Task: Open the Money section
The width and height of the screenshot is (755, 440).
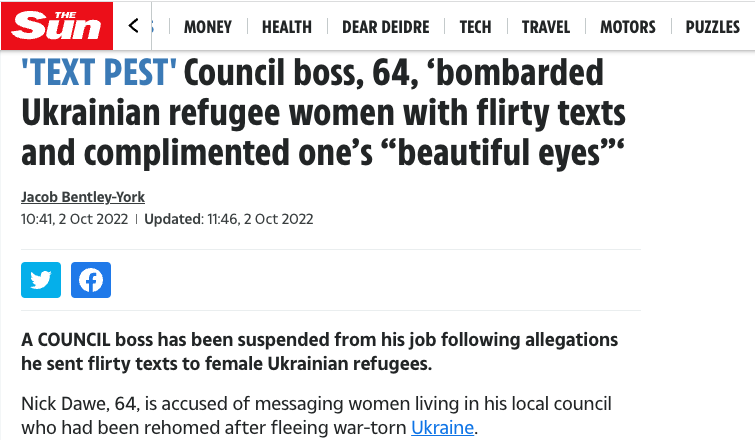Action: click(208, 27)
